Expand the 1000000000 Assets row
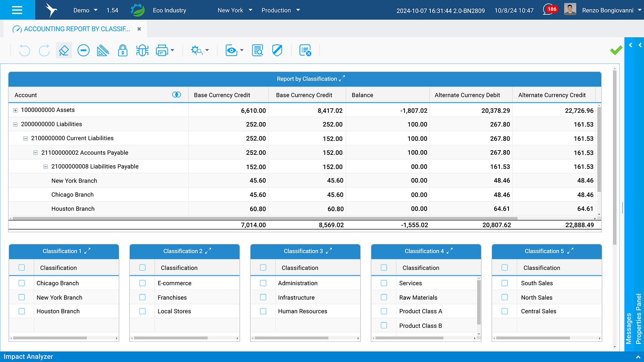This screenshot has width=644, height=362. click(15, 110)
